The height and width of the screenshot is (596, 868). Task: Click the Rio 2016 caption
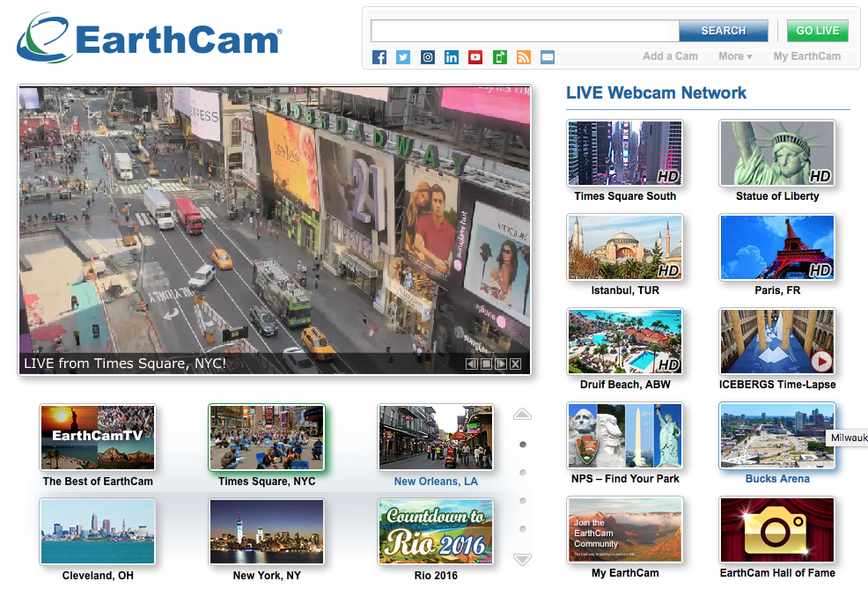[x=436, y=576]
